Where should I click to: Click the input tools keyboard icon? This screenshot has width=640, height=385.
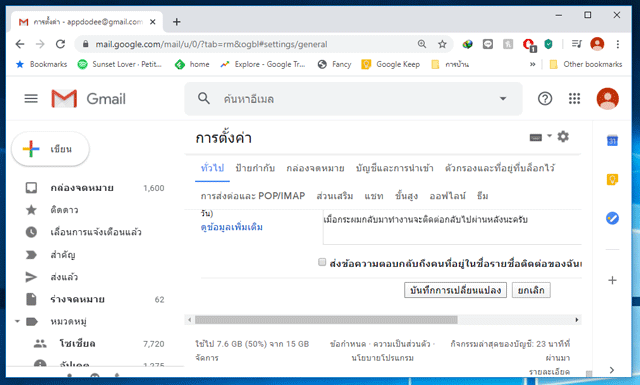(536, 138)
